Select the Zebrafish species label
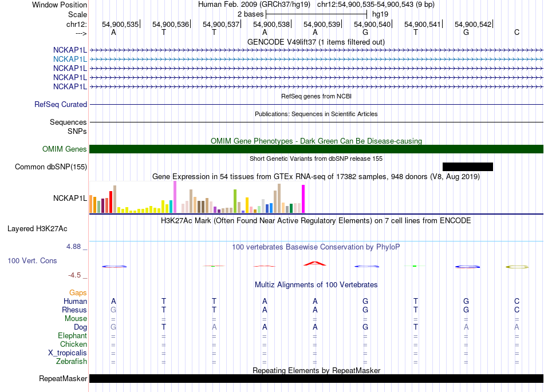Viewport: 544px width, 392px height. [x=72, y=362]
